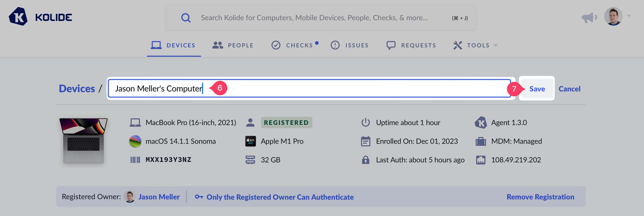Click the macOS Sonoma icon
Viewport: 644px width, 216px height.
click(x=135, y=141)
